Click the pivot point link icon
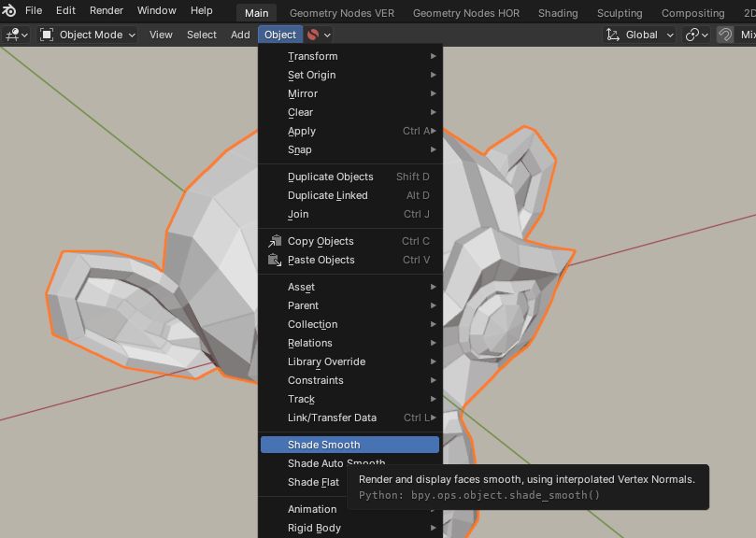 [x=692, y=35]
